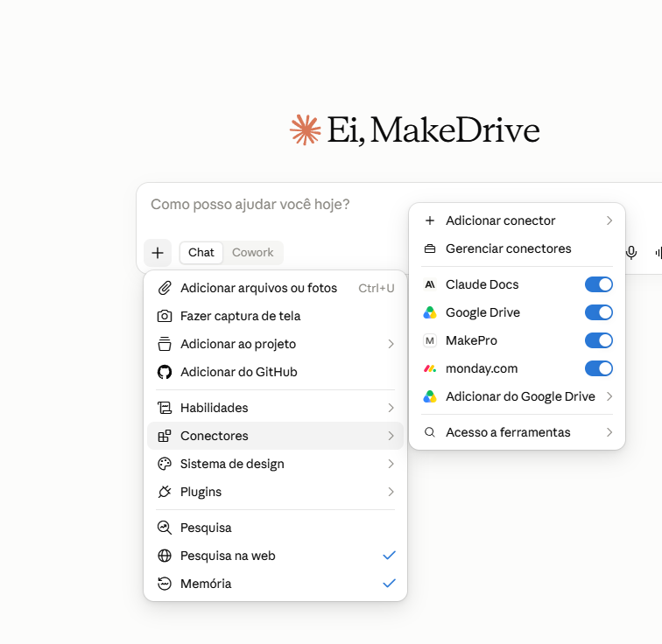662x644 pixels.
Task: Open Acesso a ferramentas entry
Action: 518,432
